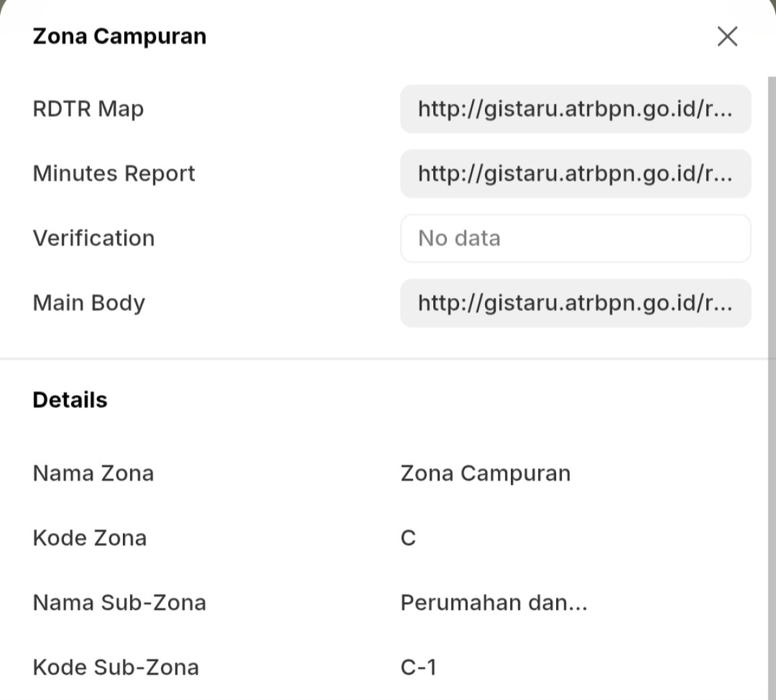Select the Kode Zona value C
This screenshot has height=700, width=776.
(x=408, y=538)
